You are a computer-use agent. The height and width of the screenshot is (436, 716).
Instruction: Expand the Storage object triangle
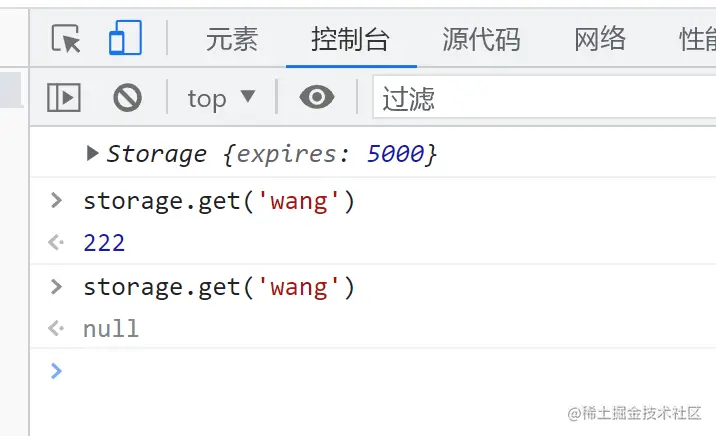93,153
